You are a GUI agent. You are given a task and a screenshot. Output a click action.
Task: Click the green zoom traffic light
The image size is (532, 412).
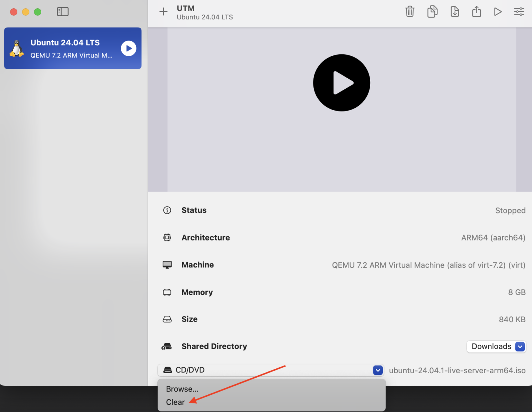point(38,11)
